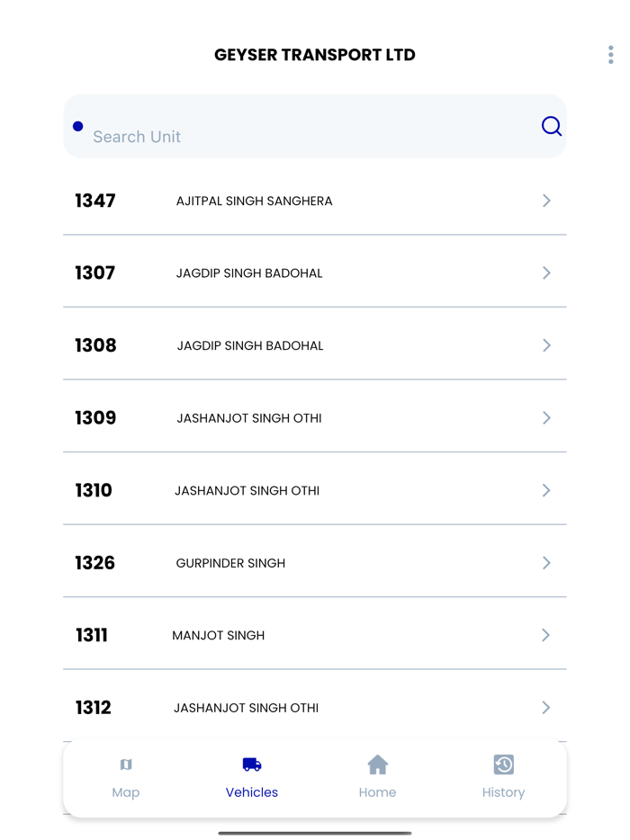Screen dimensions: 630x840
Task: Open the row for Gurpinder Singh's unit 1326
Action: coord(315,562)
